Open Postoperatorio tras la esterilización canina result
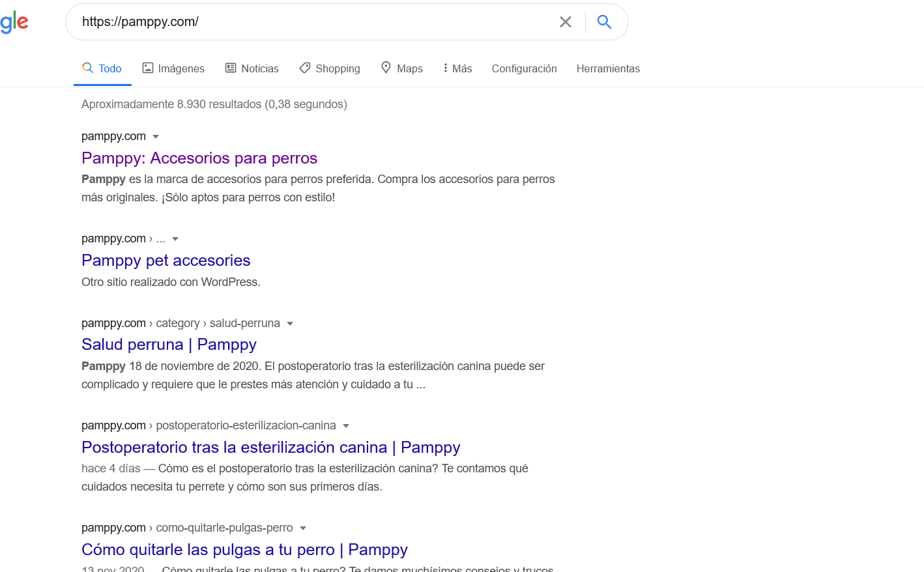924x572 pixels. (271, 448)
